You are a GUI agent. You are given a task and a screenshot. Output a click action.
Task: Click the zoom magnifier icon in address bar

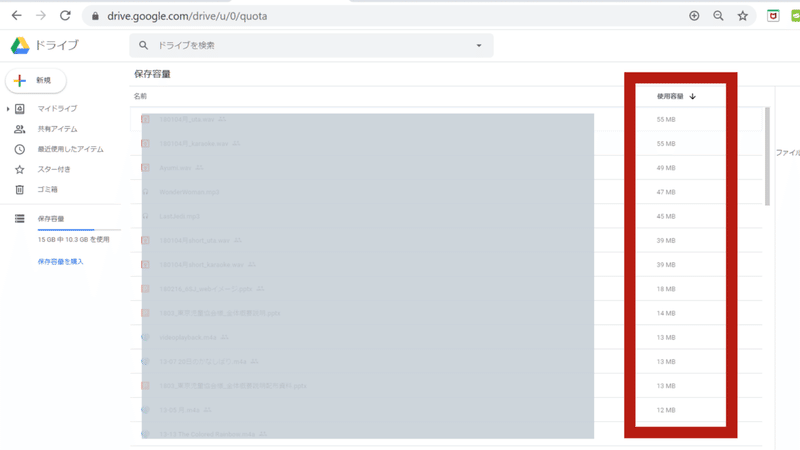click(x=718, y=16)
